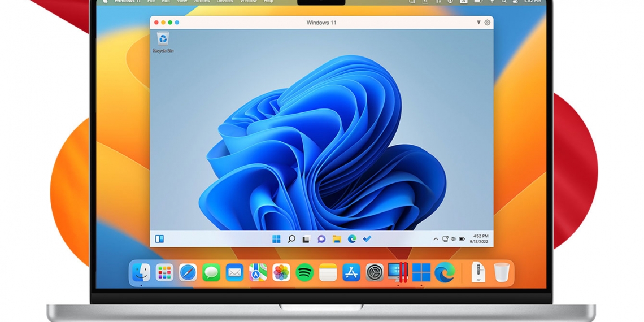This screenshot has height=322, width=644.
Task: Click the Windows taskbar Search icon
Action: tap(291, 239)
